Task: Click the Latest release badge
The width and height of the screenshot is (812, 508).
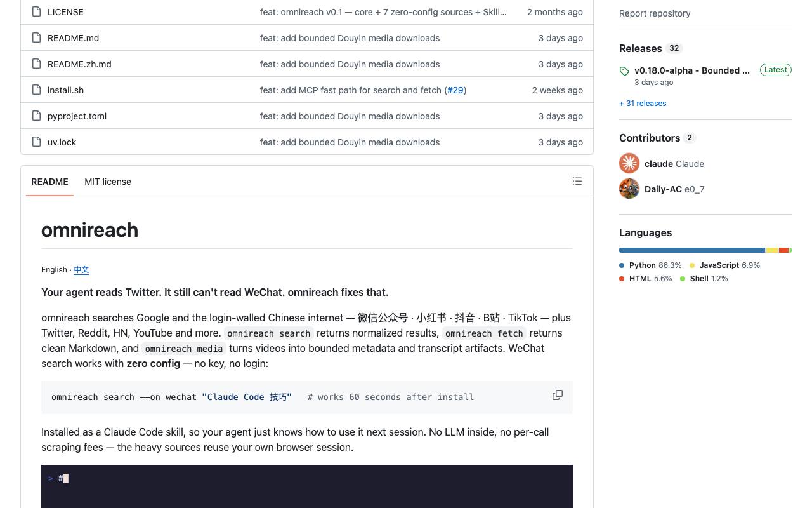Action: pos(775,70)
